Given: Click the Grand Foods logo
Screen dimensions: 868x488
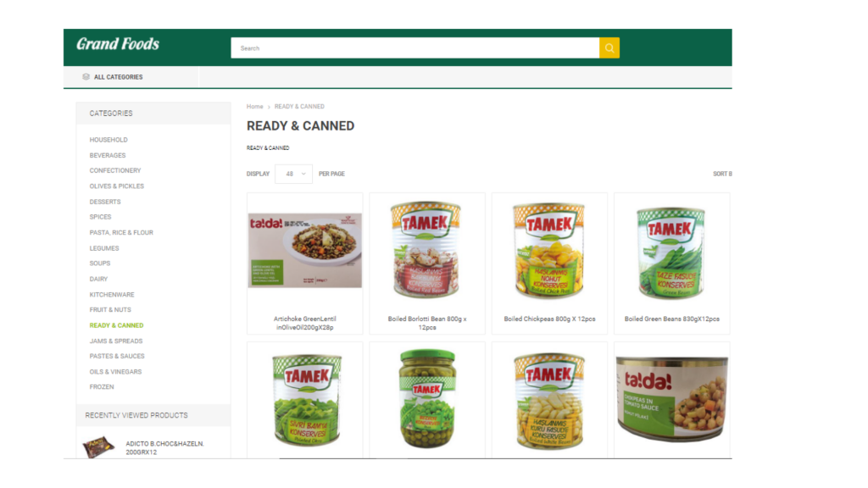Looking at the screenshot, I should 118,44.
